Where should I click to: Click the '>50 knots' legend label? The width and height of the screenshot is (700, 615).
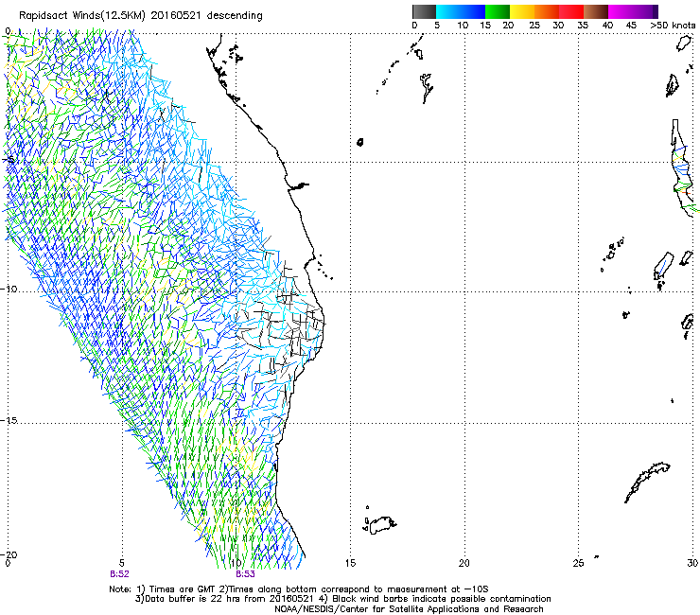click(673, 26)
